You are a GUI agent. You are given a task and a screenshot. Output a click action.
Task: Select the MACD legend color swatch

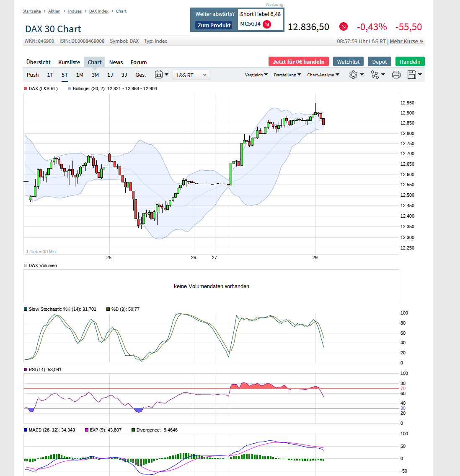[x=25, y=430]
